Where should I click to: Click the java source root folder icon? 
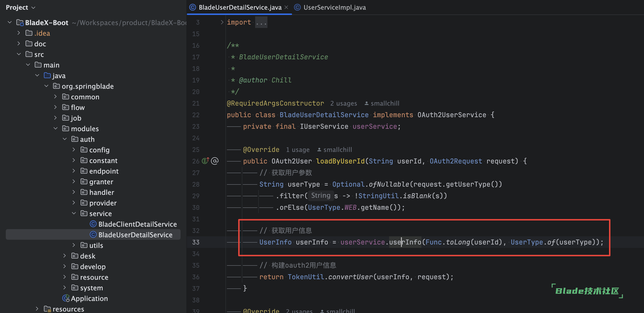[47, 75]
